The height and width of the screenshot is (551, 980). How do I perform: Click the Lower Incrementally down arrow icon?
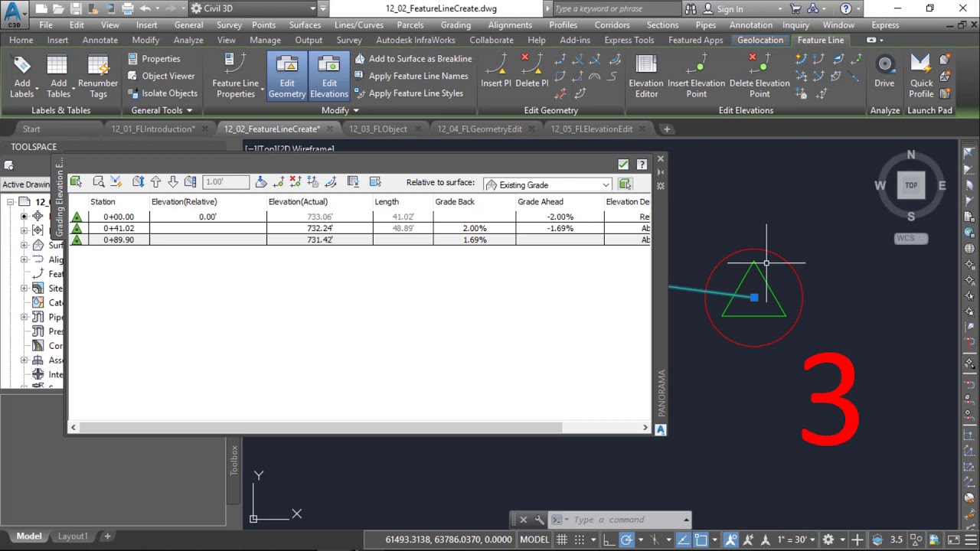[x=173, y=181]
